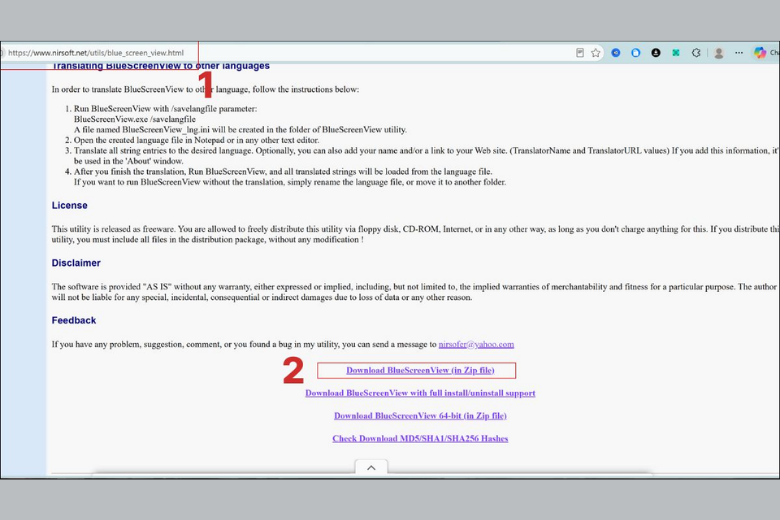Click the Feedback heading
780x520 pixels.
(74, 320)
